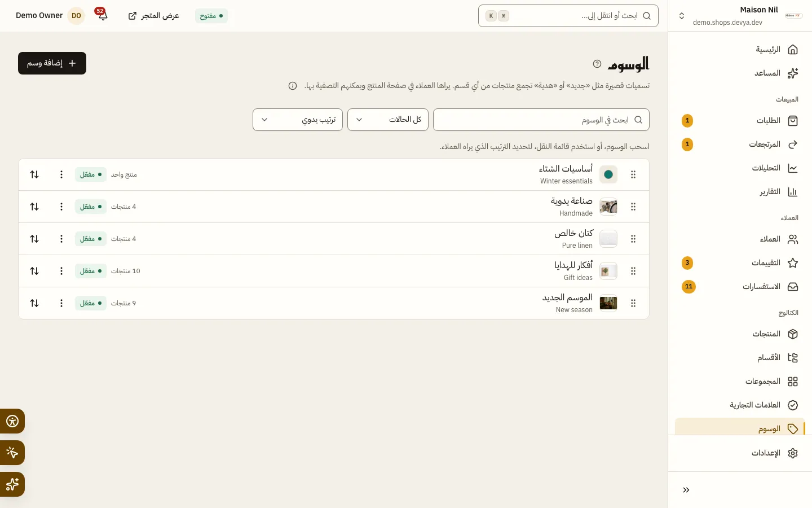Image resolution: width=812 pixels, height=508 pixels.
Task: Open Demo Owner account menu
Action: pyautogui.click(x=50, y=16)
